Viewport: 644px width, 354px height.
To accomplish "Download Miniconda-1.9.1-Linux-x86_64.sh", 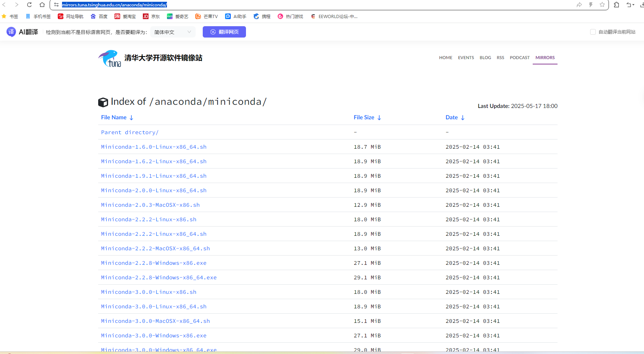I will (x=154, y=176).
